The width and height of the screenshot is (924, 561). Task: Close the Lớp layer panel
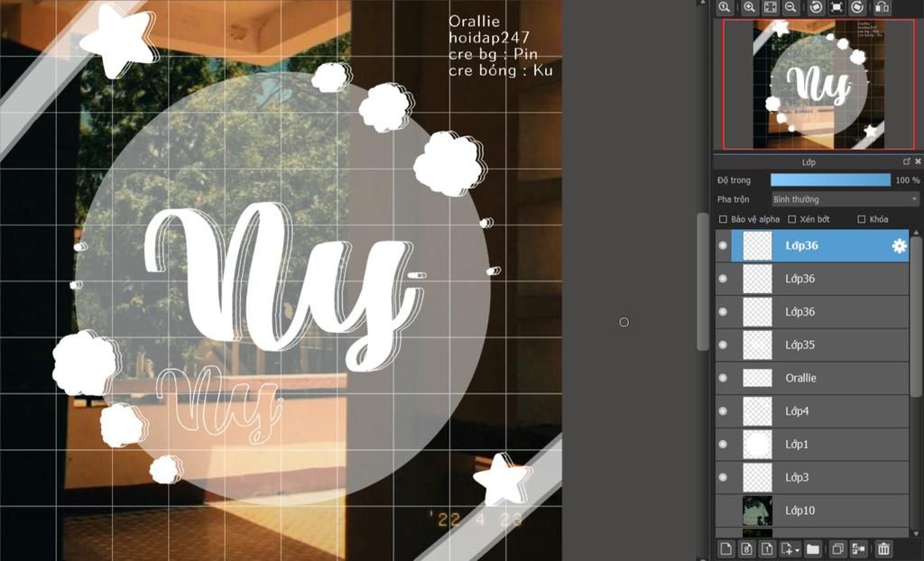(x=918, y=161)
